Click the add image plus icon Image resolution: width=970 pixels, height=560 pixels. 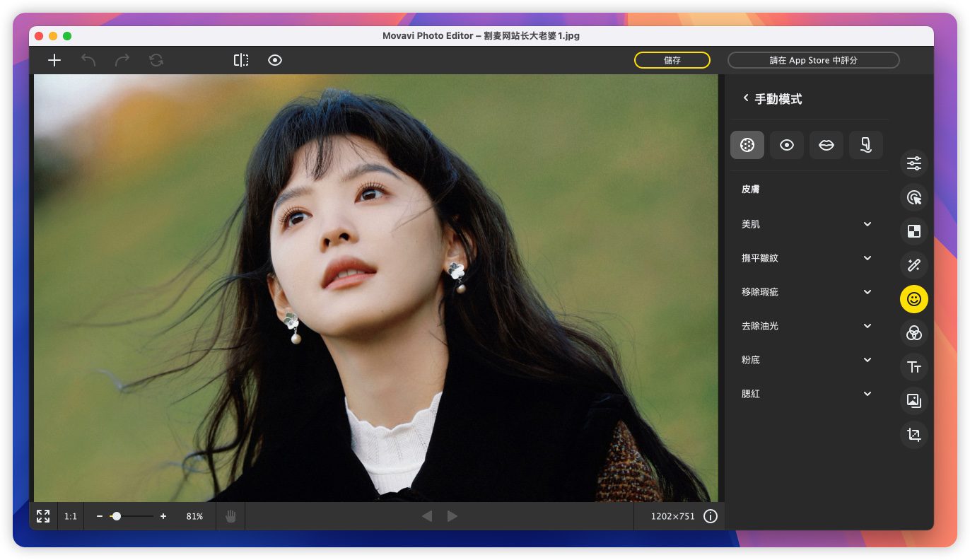[54, 60]
